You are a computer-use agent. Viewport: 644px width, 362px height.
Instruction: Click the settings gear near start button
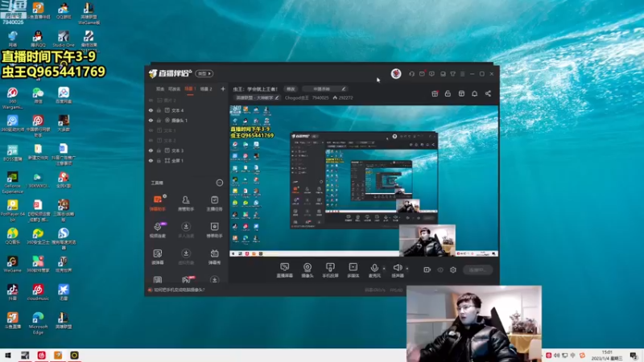click(453, 269)
